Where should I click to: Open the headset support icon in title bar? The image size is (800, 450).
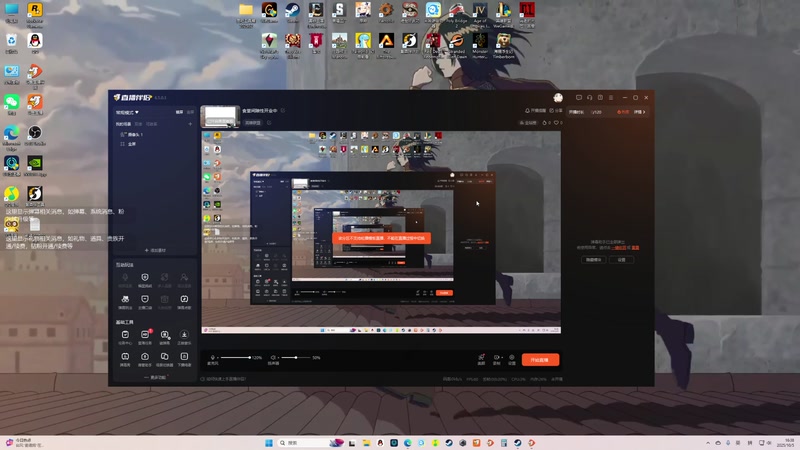pyautogui.click(x=589, y=97)
